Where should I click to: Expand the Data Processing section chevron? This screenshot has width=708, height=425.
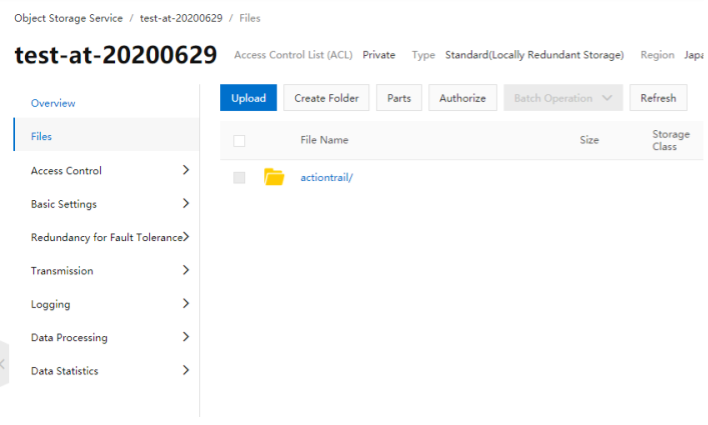coord(186,337)
